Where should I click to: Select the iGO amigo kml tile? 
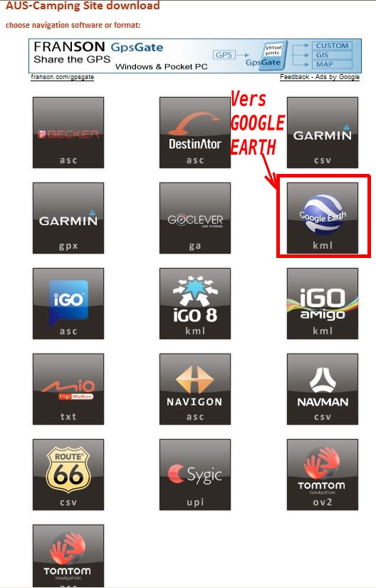tap(323, 304)
